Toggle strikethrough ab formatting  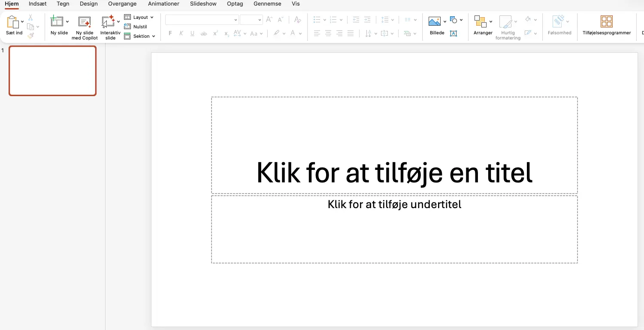[204, 33]
